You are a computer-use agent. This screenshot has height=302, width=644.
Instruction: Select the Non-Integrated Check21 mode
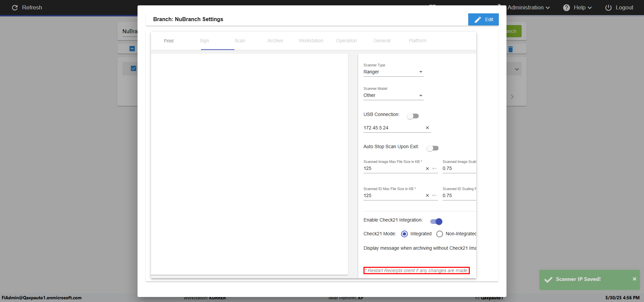(440, 234)
